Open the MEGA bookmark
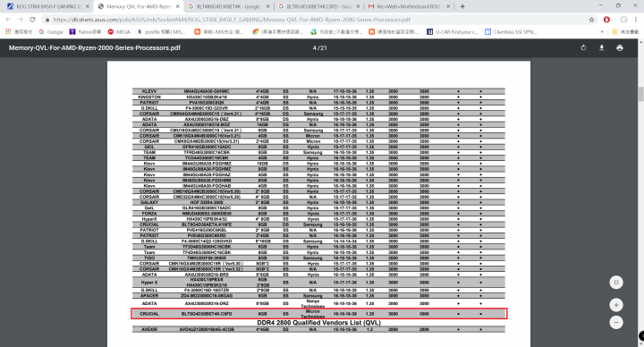Image resolution: width=644 pixels, height=347 pixels. 119,31
